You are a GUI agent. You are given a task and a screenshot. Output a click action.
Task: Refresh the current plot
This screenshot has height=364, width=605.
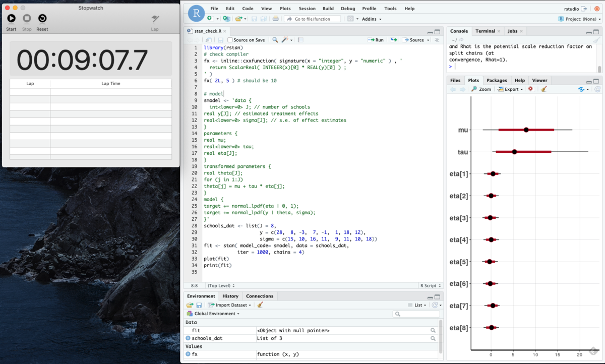pos(597,89)
